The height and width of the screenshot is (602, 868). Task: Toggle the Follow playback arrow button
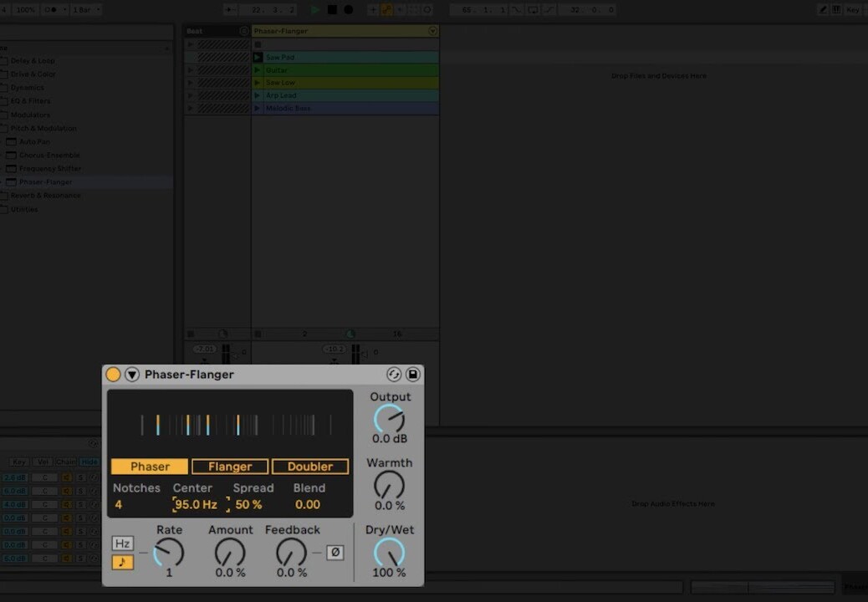pos(230,9)
